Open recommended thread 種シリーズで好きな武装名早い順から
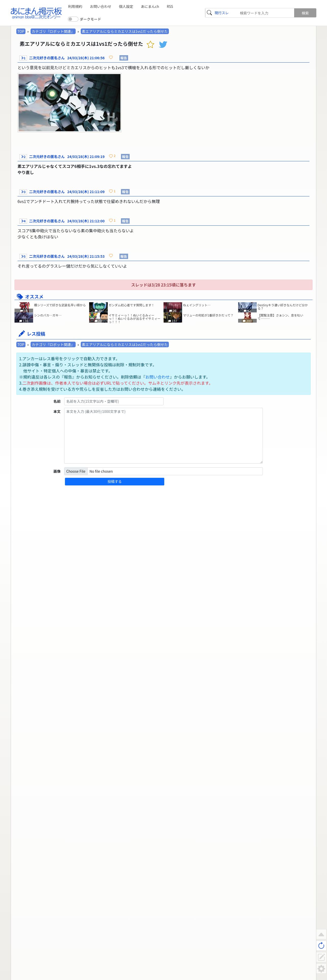 [60, 305]
